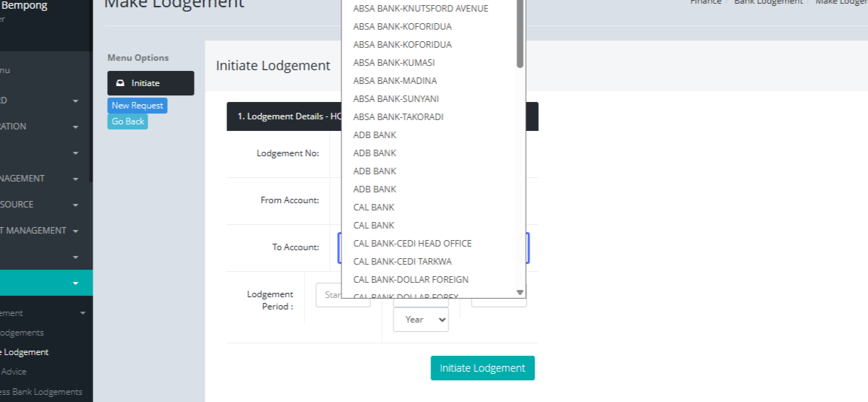The width and height of the screenshot is (868, 402).
Task: Click the New Request button
Action: point(137,106)
